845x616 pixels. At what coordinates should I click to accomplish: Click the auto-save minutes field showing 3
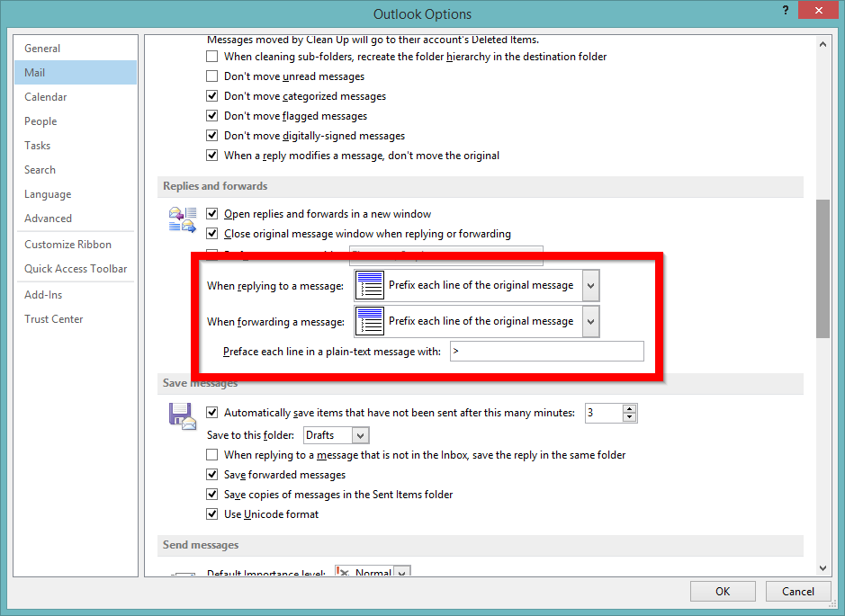[604, 413]
